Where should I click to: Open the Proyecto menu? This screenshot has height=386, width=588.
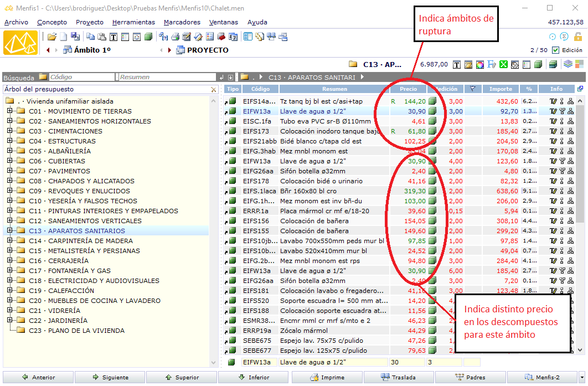90,22
